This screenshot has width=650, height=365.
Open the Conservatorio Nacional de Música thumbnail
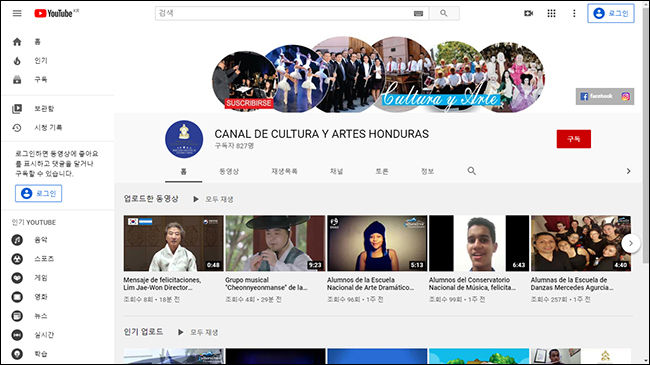pyautogui.click(x=479, y=243)
